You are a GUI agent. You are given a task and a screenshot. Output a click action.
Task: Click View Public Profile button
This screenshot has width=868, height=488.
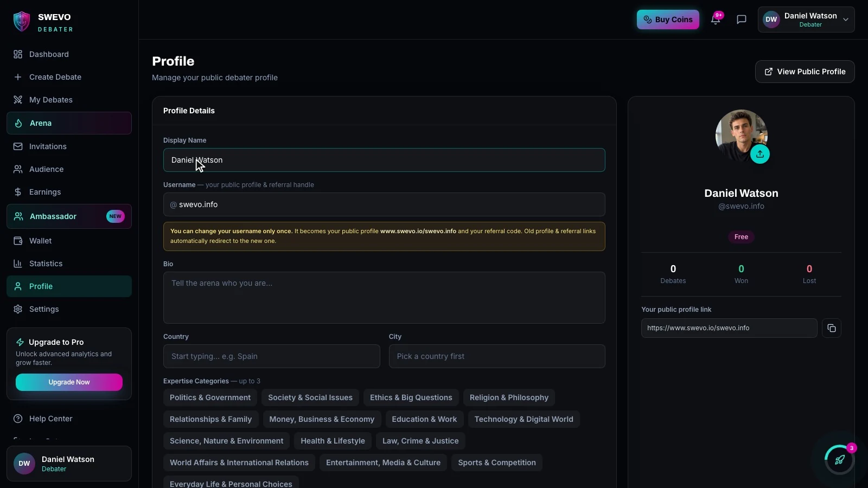coord(805,72)
